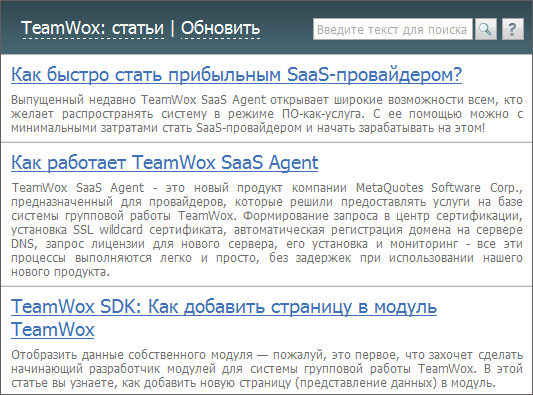Click summary text starting 'TeamWox SaaS Agent - это новый продукт'
The width and height of the screenshot is (533, 395).
click(x=267, y=230)
